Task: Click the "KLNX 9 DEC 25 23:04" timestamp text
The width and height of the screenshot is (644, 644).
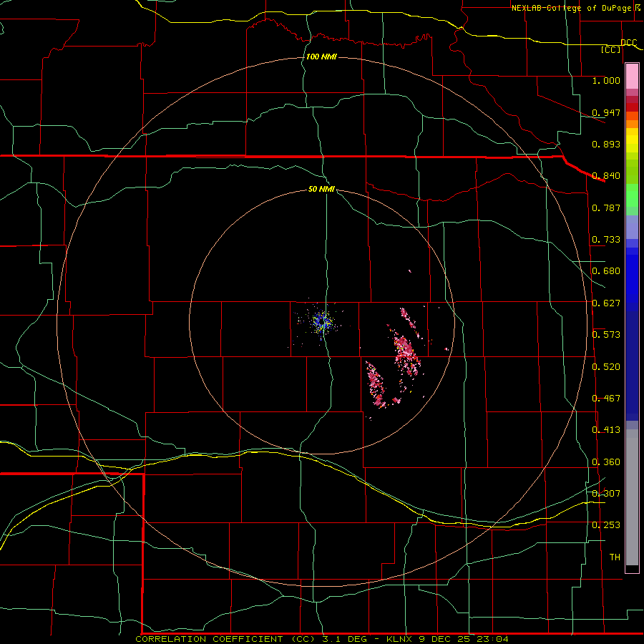Action: tap(447, 639)
